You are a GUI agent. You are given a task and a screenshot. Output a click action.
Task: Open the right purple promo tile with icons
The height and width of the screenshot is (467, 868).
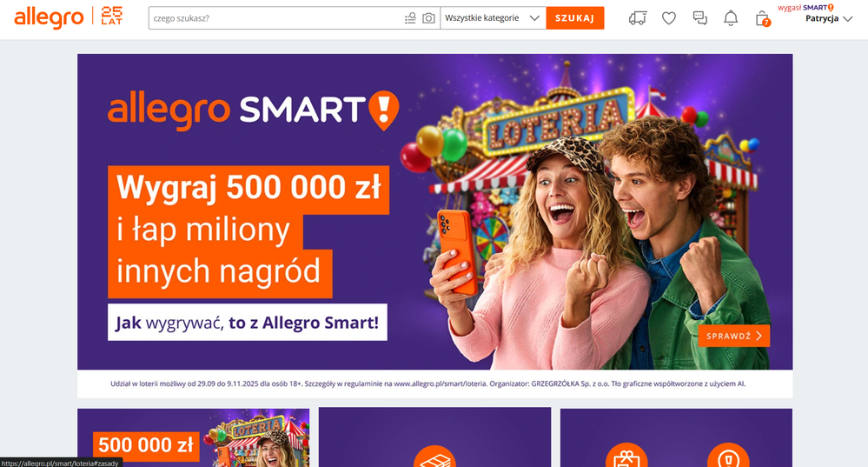[676, 437]
